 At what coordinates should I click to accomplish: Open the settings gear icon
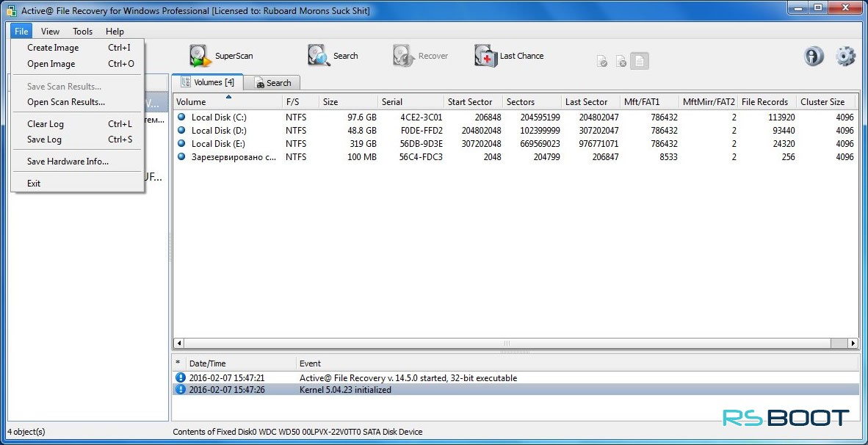coord(845,57)
